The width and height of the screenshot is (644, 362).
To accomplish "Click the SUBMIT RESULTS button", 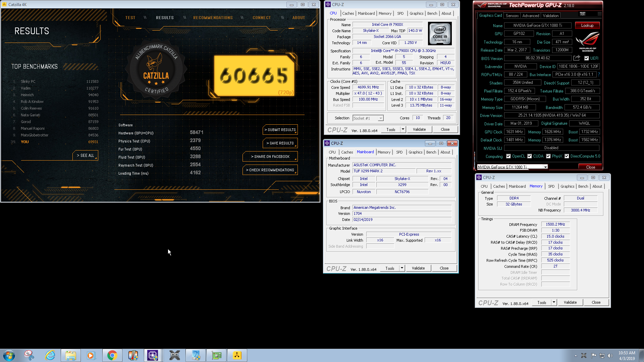I will 280,130.
